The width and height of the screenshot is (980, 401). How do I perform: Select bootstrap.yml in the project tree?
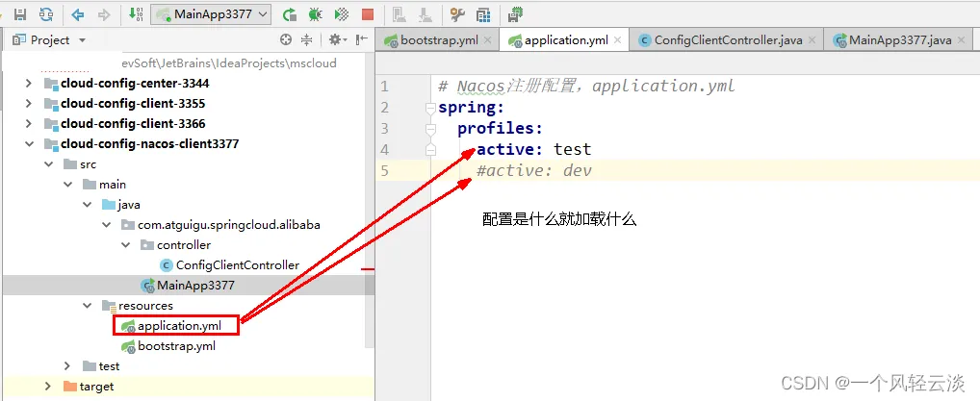point(176,346)
